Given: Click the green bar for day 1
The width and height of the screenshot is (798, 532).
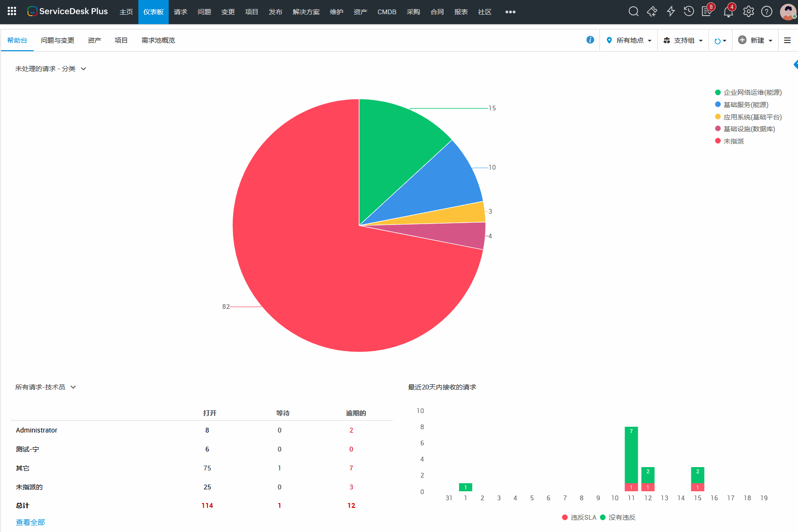Looking at the screenshot, I should (x=465, y=487).
